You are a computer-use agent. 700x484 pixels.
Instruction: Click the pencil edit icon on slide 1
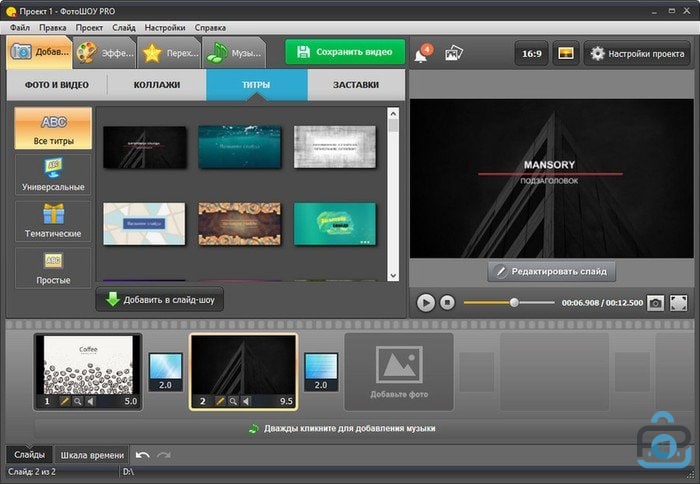[x=64, y=401]
